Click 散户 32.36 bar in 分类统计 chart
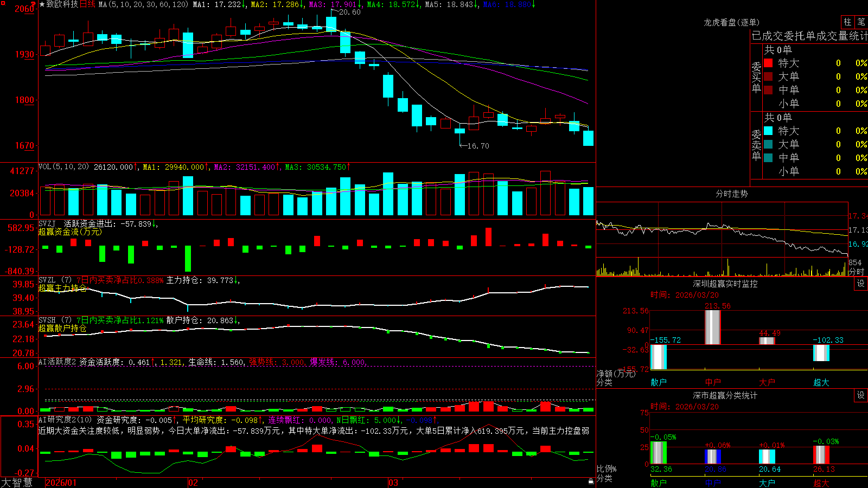Image resolution: width=868 pixels, height=488 pixels. pyautogui.click(x=658, y=453)
